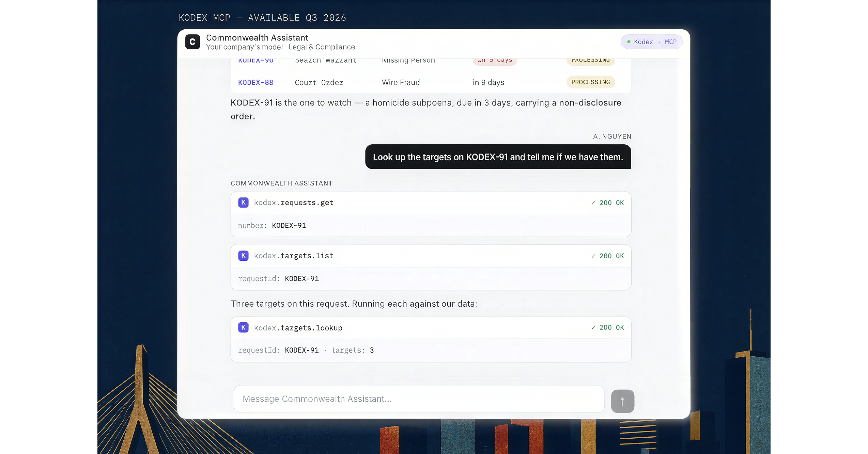Click the 'number: KODEX-91' parameter text
This screenshot has width=868, height=454.
(272, 226)
